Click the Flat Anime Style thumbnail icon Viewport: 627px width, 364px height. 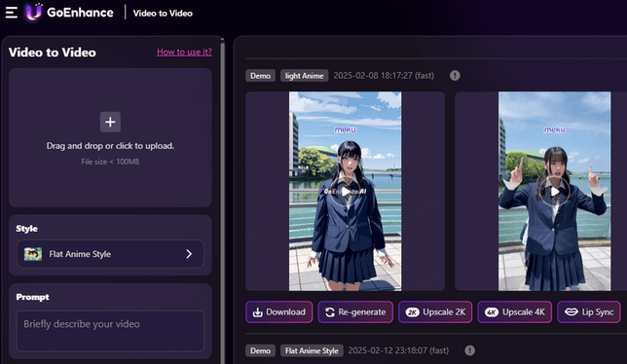[33, 254]
